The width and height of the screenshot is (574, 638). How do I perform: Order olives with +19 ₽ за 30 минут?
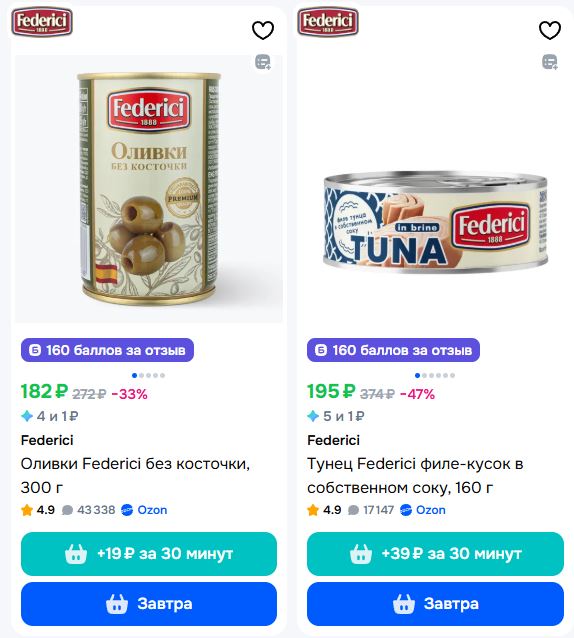point(149,554)
